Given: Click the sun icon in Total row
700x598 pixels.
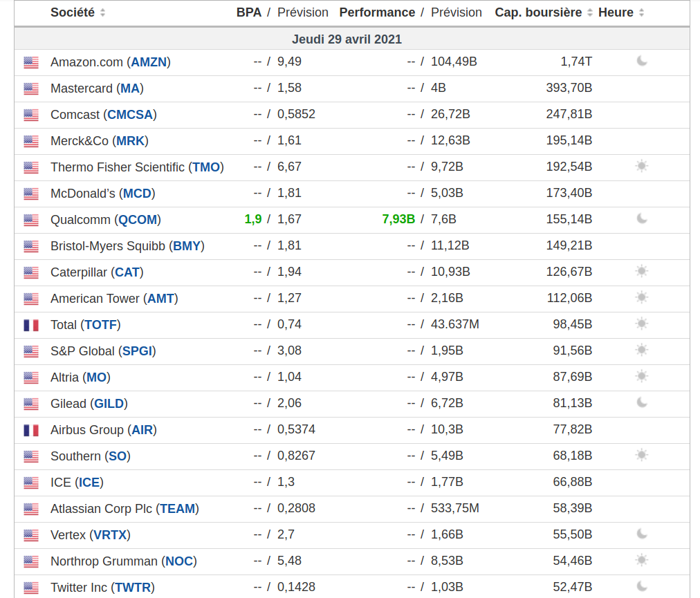Looking at the screenshot, I should pyautogui.click(x=642, y=324).
